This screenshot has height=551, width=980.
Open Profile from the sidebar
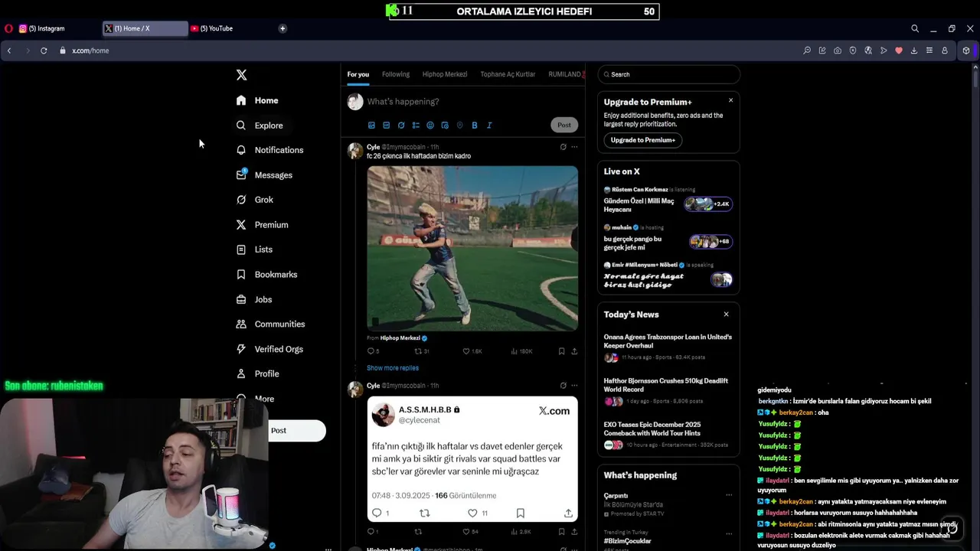pyautogui.click(x=257, y=374)
